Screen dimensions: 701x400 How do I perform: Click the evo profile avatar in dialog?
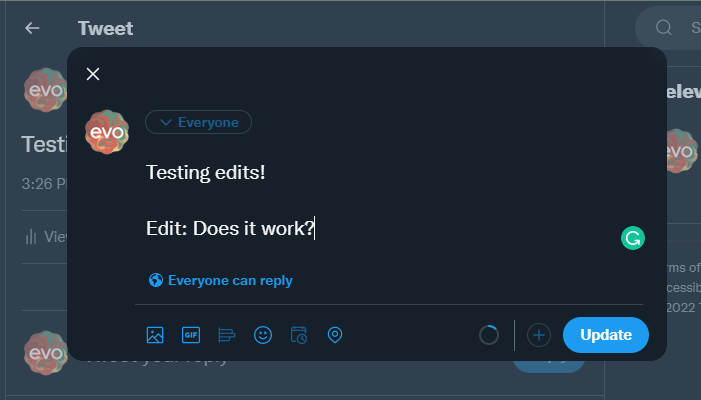[x=106, y=132]
